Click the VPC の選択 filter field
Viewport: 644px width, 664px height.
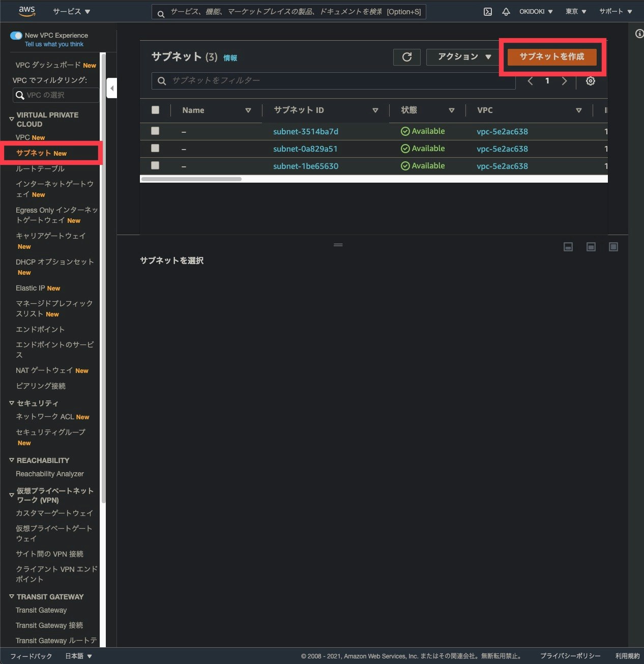pos(56,95)
